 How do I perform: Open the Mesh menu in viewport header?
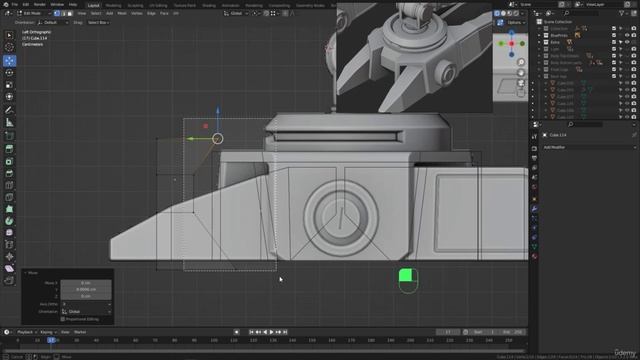click(x=122, y=13)
